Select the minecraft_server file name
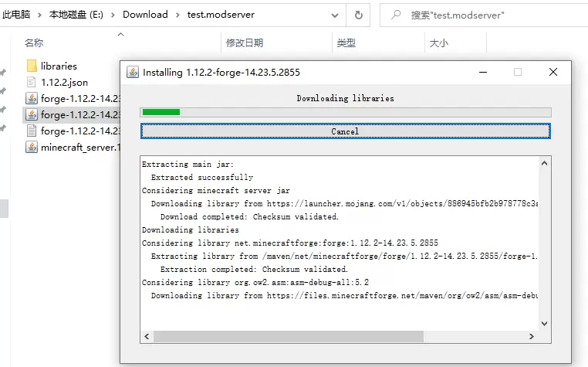This screenshot has height=367, width=588. click(80, 148)
